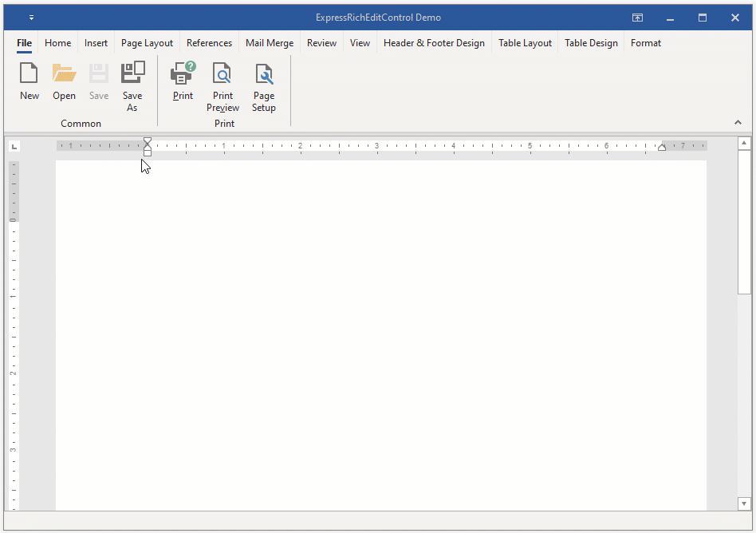Click the File tab
Viewport: 756px width, 533px height.
coord(23,43)
